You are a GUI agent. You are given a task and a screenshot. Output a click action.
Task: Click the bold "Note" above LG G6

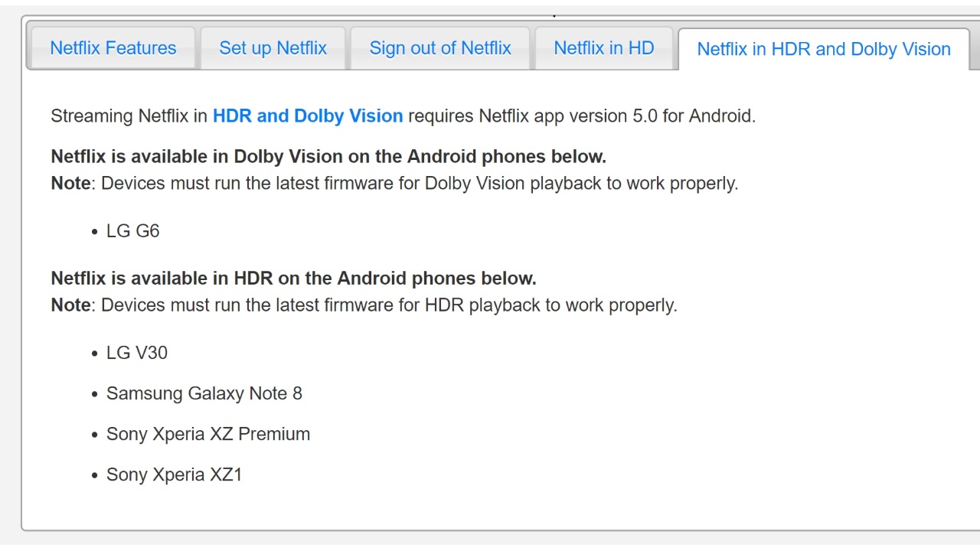(x=70, y=184)
